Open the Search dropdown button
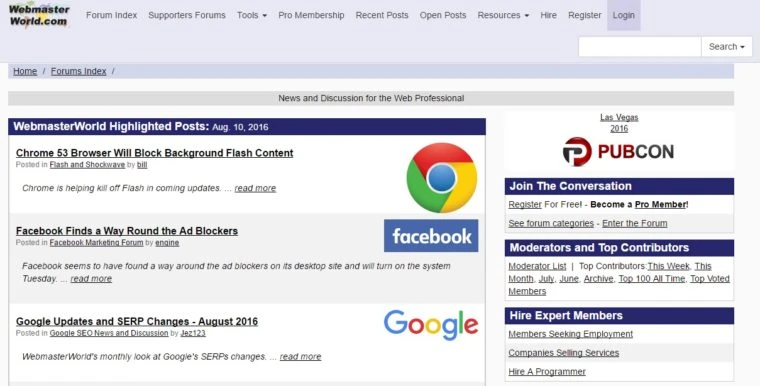Image resolution: width=760 pixels, height=386 pixels. tap(727, 47)
